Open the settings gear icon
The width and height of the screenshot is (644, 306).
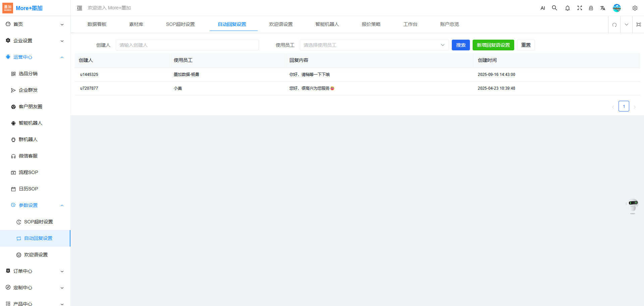point(635,8)
